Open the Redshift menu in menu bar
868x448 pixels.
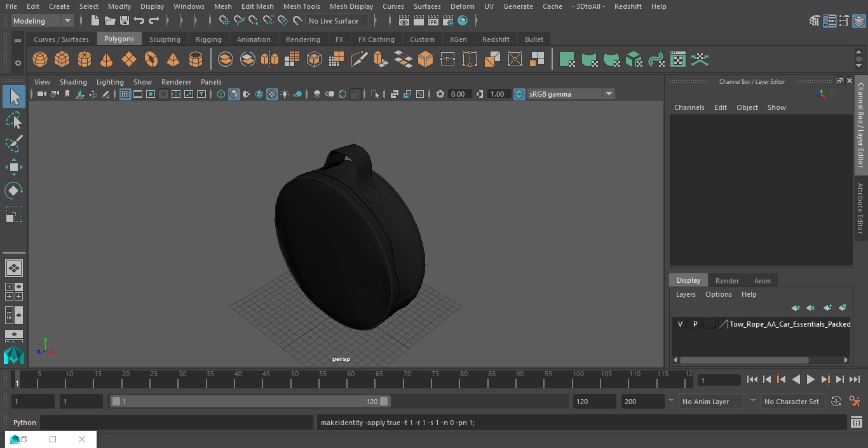click(x=628, y=6)
